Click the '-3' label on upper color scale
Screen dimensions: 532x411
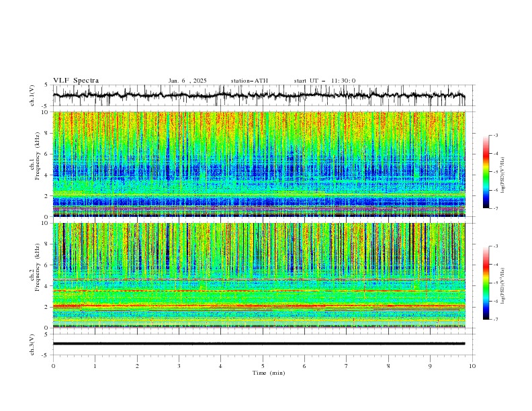[495, 135]
